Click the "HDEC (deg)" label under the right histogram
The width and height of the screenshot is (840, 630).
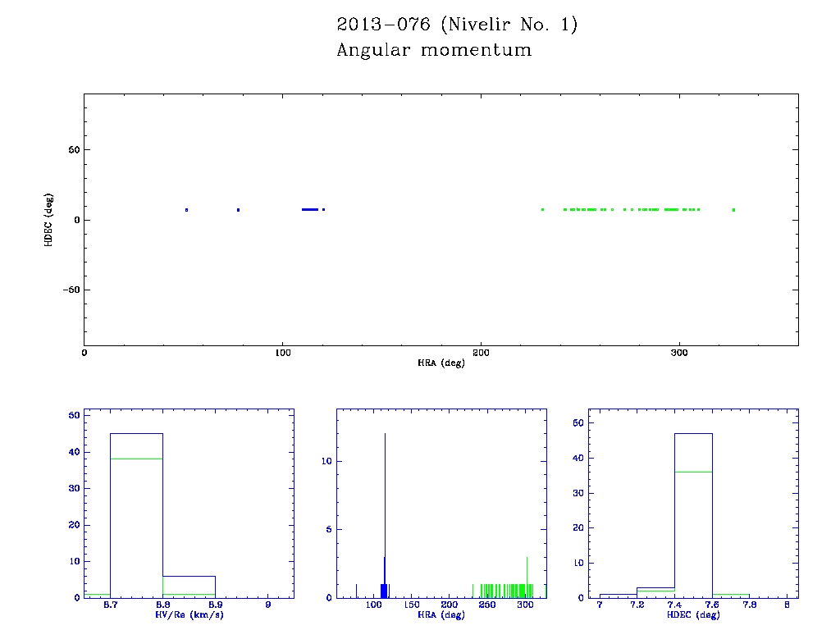(x=693, y=614)
